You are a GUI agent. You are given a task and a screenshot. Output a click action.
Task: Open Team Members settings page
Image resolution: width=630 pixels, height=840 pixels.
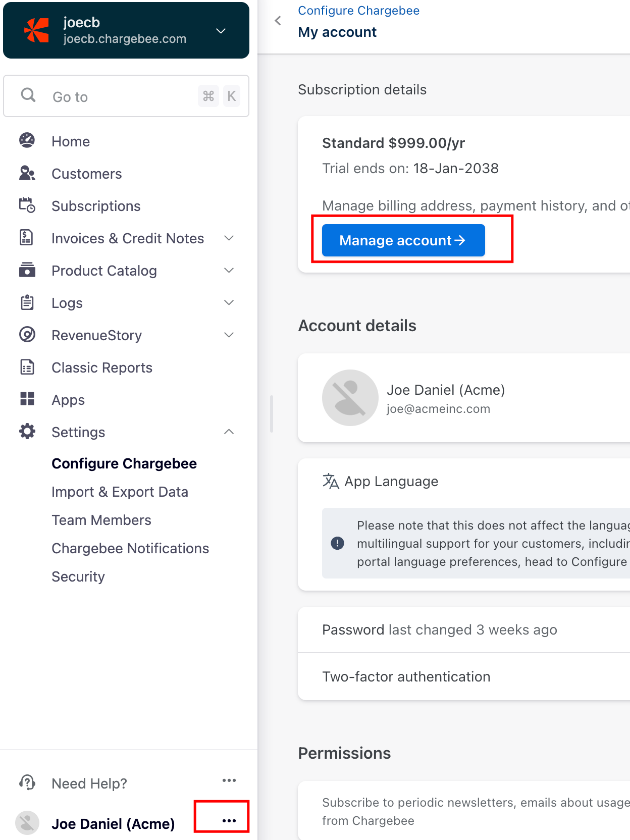pyautogui.click(x=101, y=520)
